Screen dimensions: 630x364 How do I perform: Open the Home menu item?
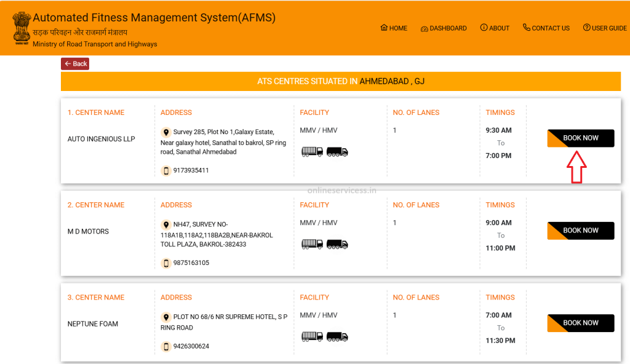point(394,28)
